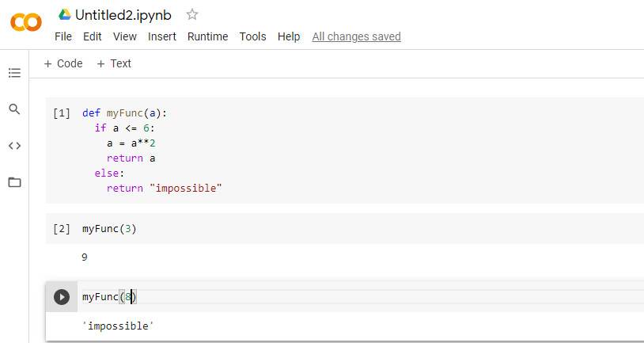Add a new Code cell
This screenshot has height=343, width=644.
pos(63,63)
